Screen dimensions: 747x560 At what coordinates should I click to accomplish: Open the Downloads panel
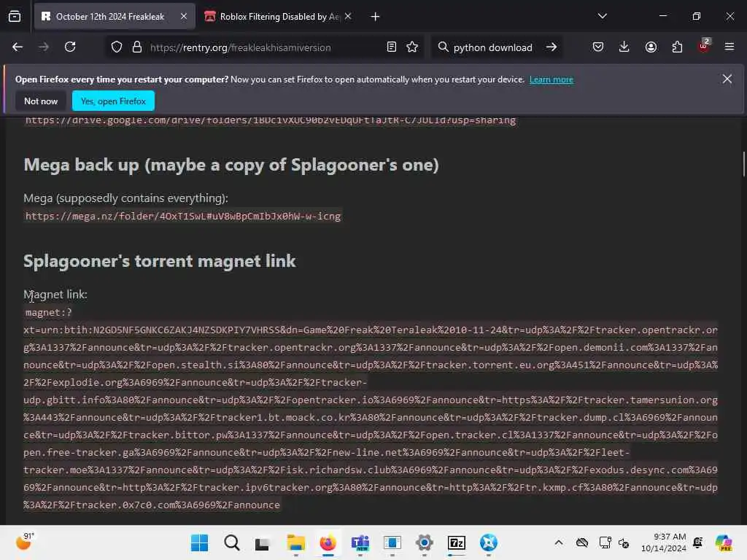click(624, 47)
